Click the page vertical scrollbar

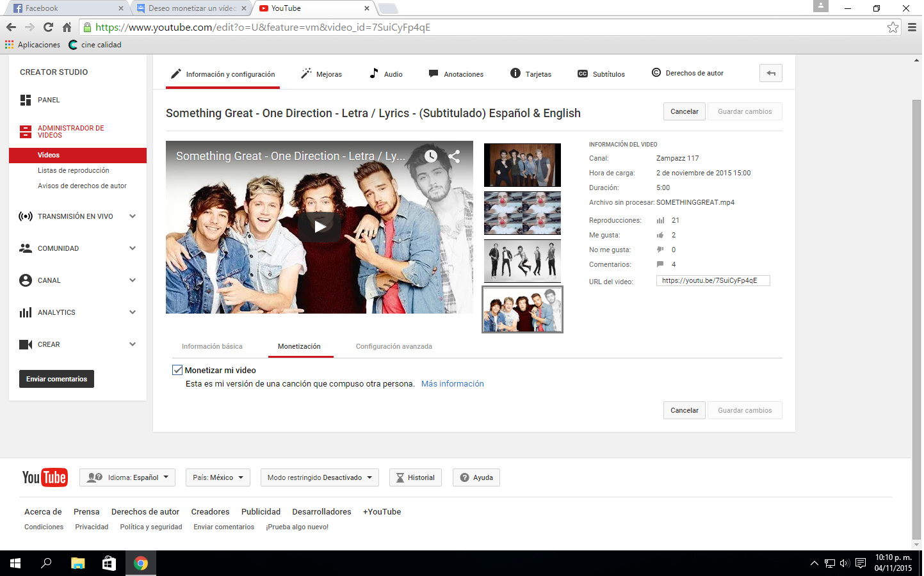916,320
